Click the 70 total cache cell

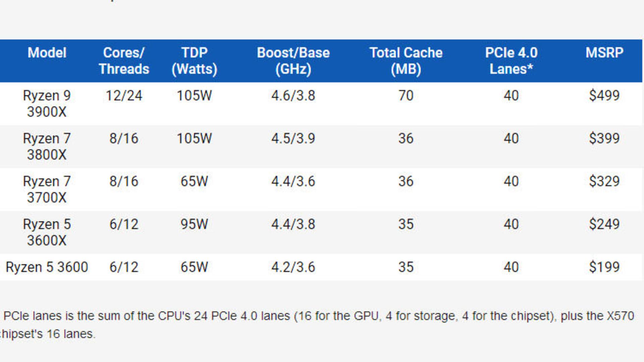click(406, 96)
